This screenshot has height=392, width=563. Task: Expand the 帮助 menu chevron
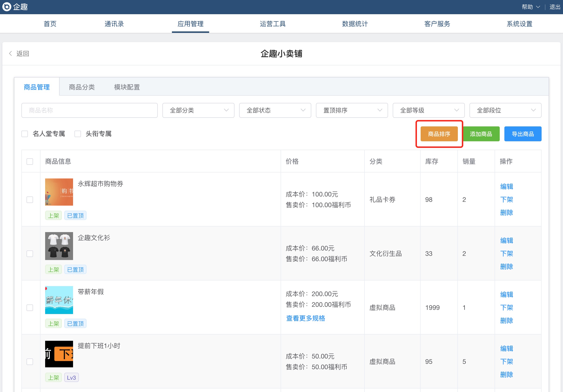[x=538, y=7]
